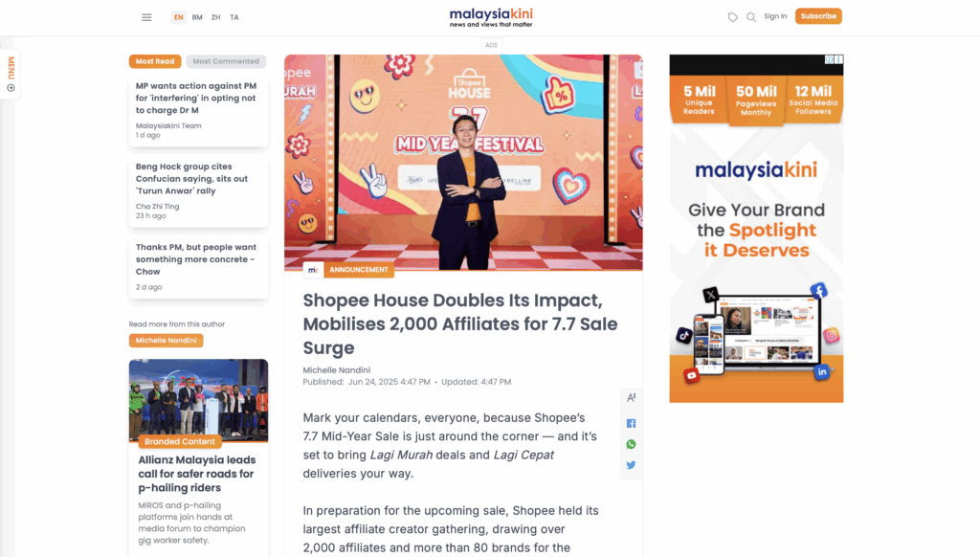Image resolution: width=980 pixels, height=557 pixels.
Task: Click the Subscribe button
Action: tap(818, 16)
